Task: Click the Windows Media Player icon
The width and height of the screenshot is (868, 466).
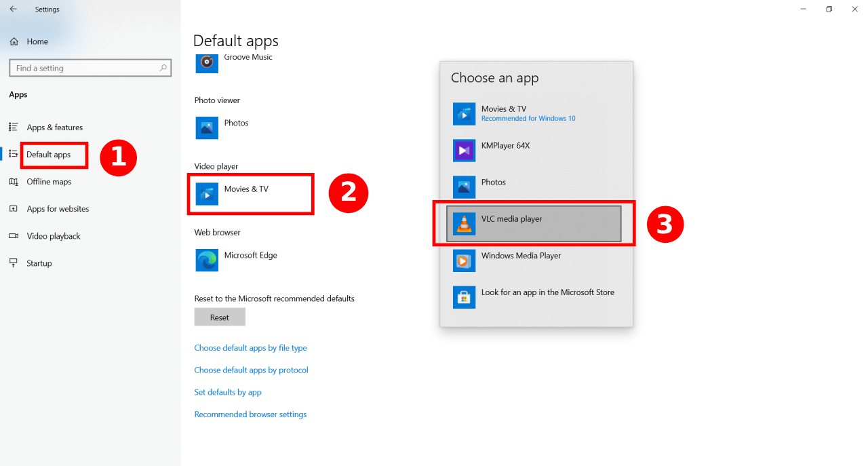Action: [x=465, y=260]
